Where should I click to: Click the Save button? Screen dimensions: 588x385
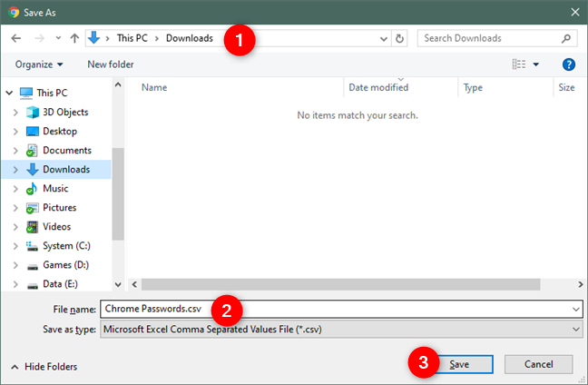tap(459, 363)
